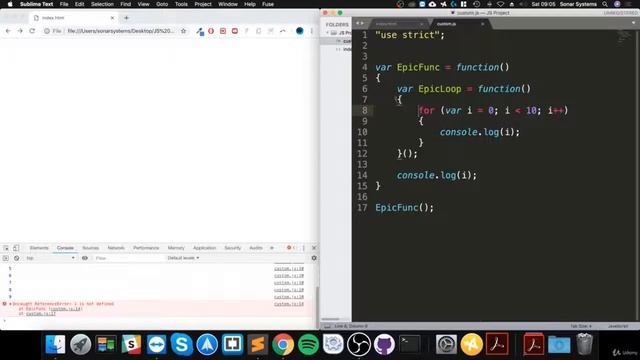
Task: Close the DevTools panel
Action: tap(314, 248)
